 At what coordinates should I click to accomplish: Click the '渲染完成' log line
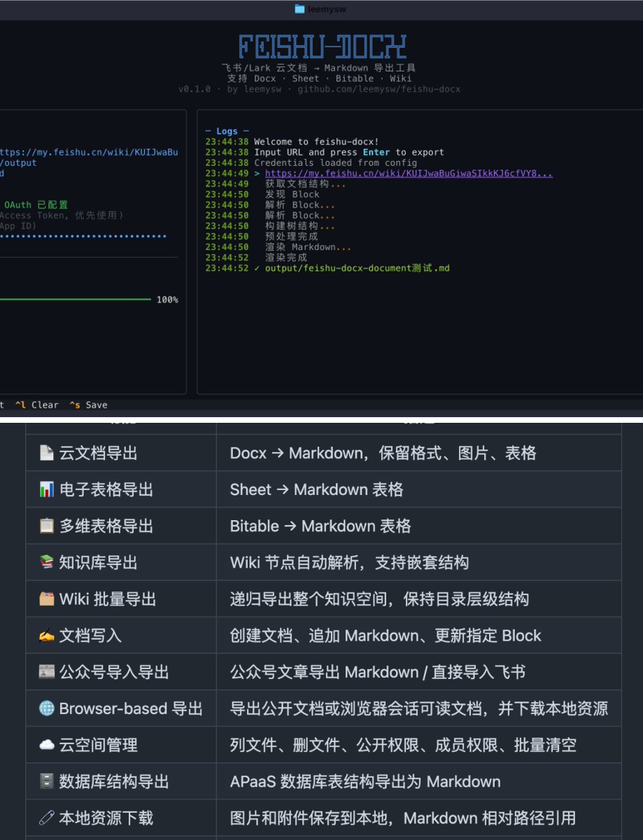(x=286, y=258)
